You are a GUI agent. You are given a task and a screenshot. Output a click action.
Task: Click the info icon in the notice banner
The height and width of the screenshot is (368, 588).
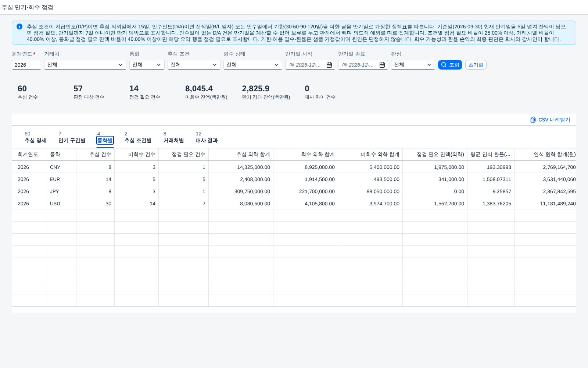pyautogui.click(x=19, y=26)
